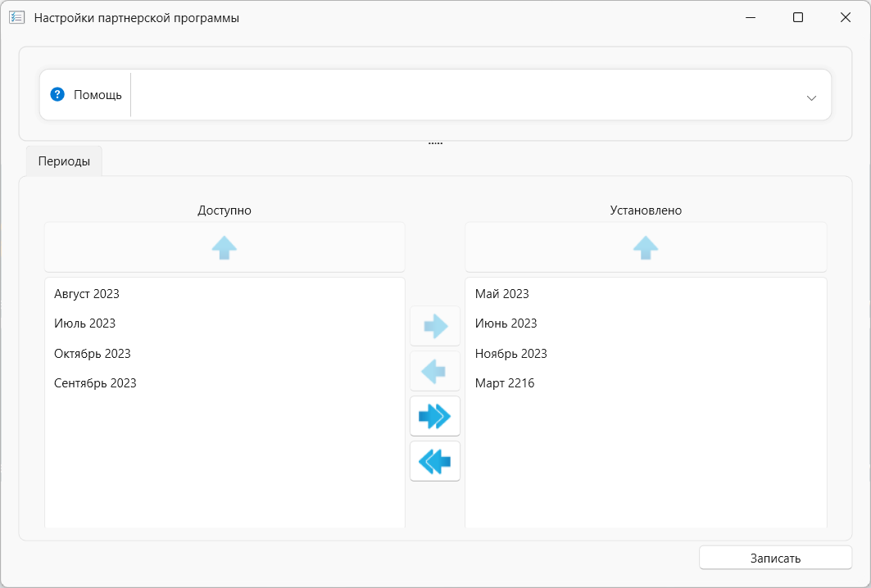Select Март 2216 in installed list
The image size is (871, 588).
[646, 383]
